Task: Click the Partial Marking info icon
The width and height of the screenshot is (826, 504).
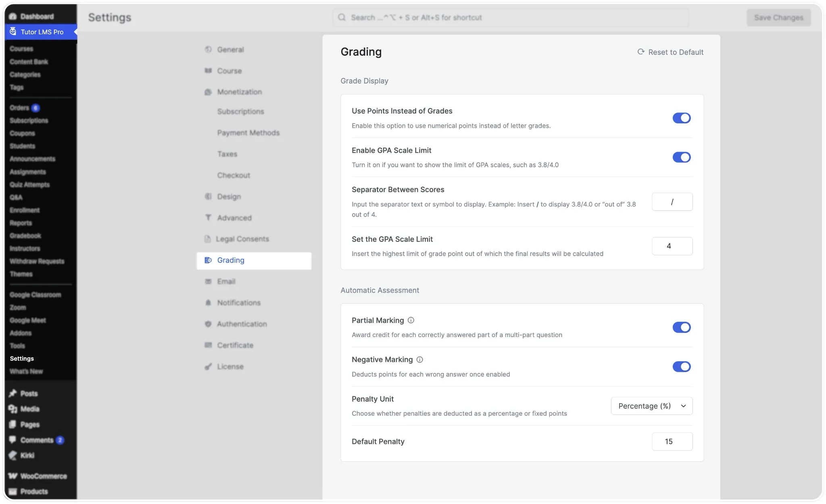Action: coord(411,320)
